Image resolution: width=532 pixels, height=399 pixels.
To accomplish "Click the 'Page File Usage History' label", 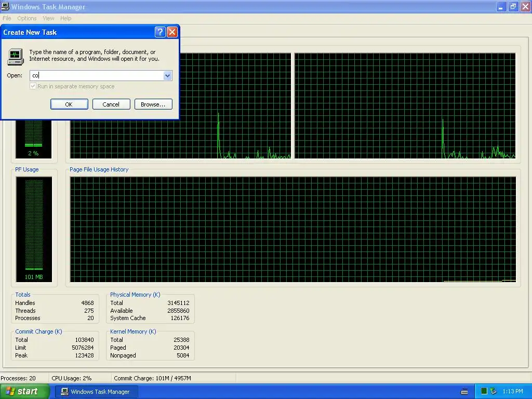I will (99, 169).
